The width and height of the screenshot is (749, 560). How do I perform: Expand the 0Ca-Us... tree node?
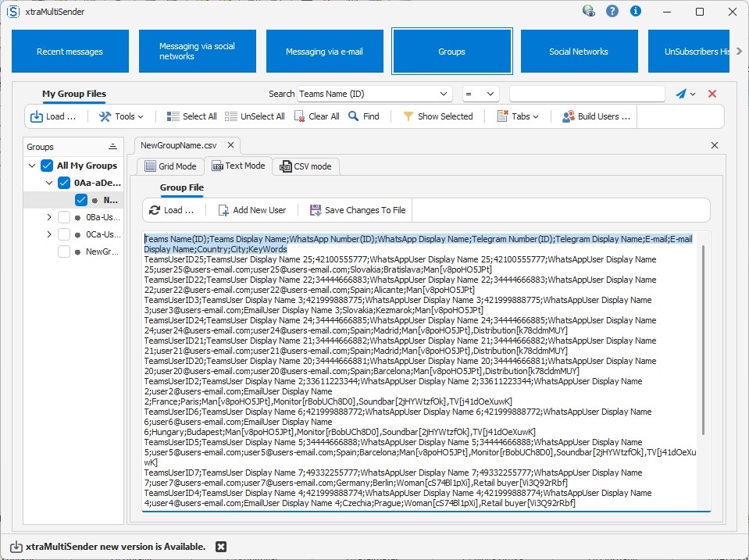pyautogui.click(x=49, y=234)
